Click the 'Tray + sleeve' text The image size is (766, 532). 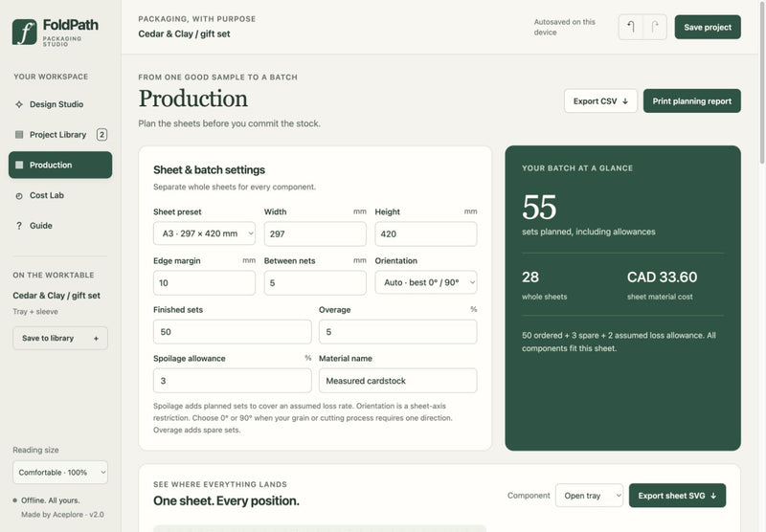coord(35,311)
